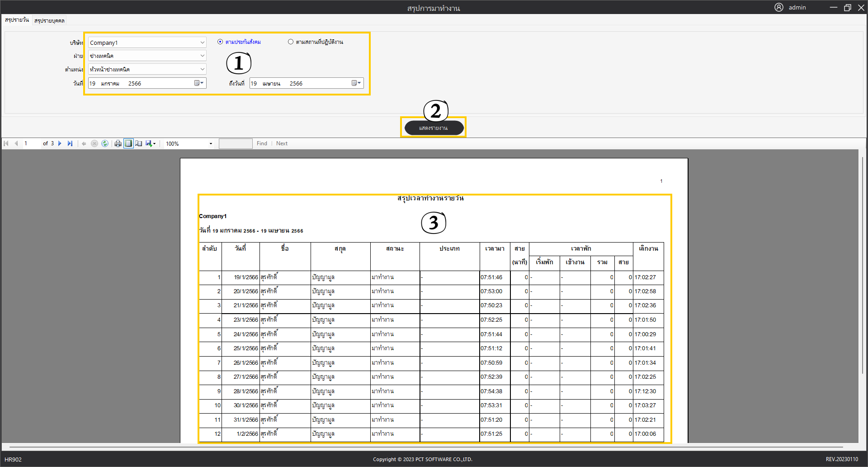The width and height of the screenshot is (868, 467).
Task: Switch to the สรุปรายบุคคล tab
Action: tap(49, 20)
